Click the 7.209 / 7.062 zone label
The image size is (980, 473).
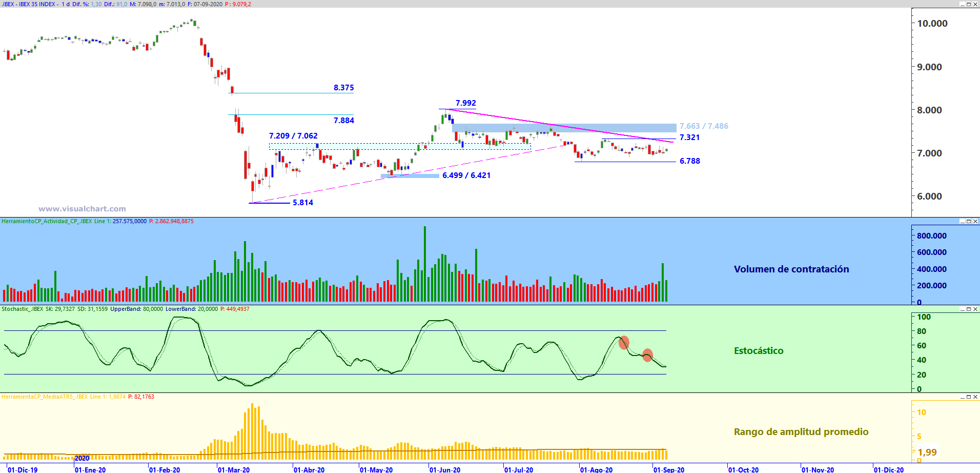(293, 136)
